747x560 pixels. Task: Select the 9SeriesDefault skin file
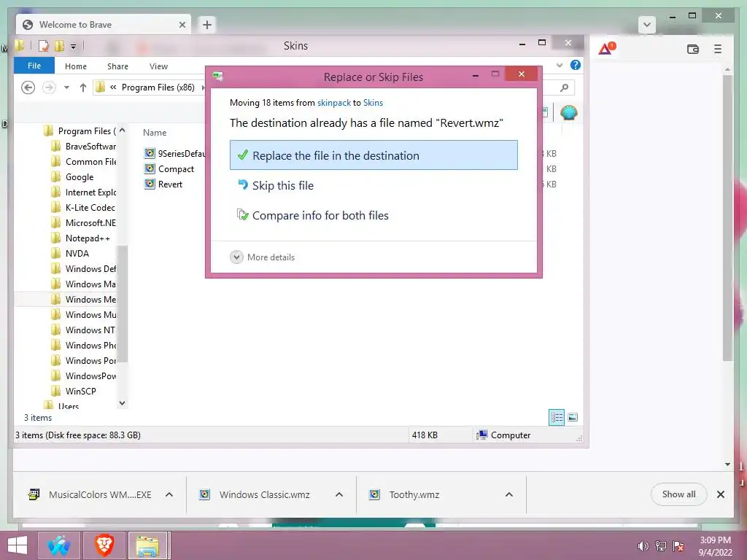pyautogui.click(x=174, y=153)
